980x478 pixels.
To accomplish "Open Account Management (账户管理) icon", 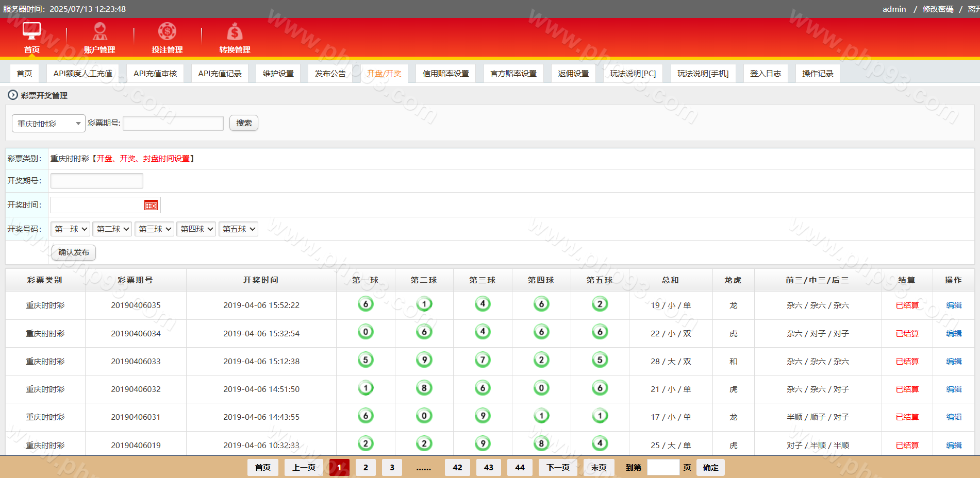I will (99, 31).
